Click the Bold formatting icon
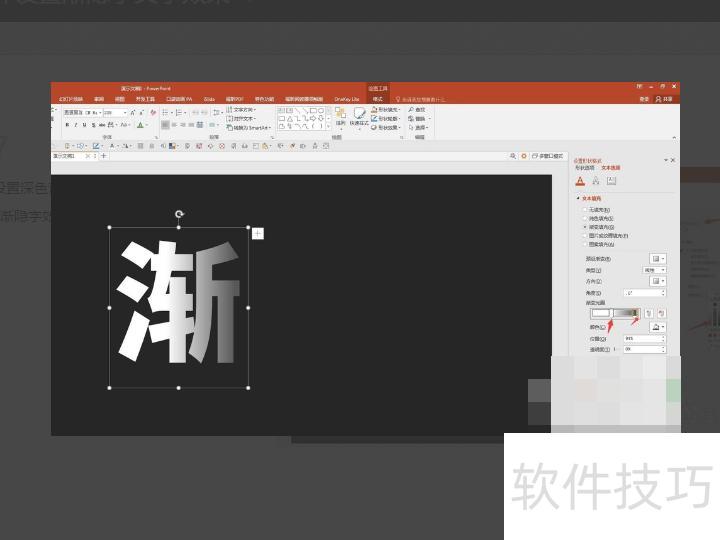 (67, 125)
